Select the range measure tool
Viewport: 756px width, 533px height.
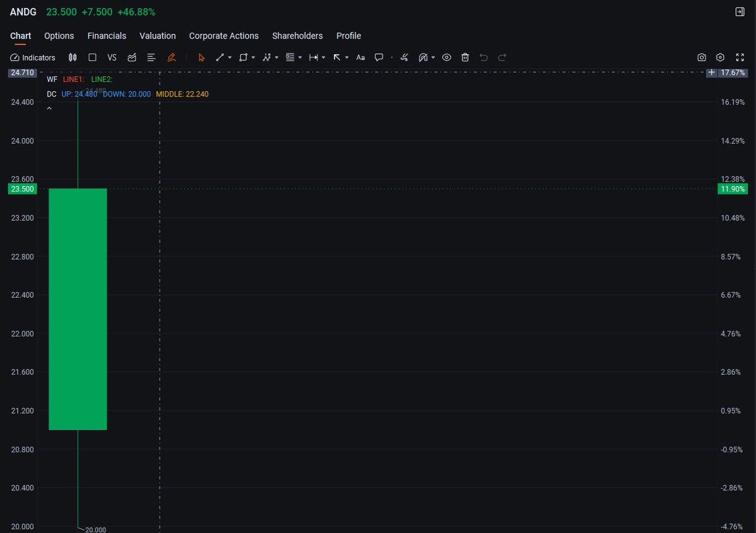pos(313,57)
